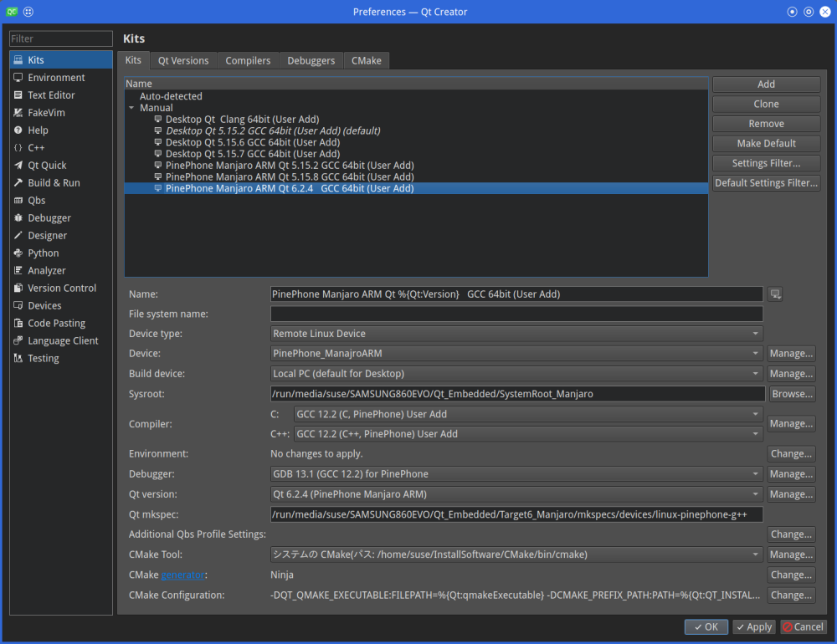Select Desktop Qt 5.15.7 GCC 64bit kit
Screen dimensions: 837x644
tap(253, 154)
